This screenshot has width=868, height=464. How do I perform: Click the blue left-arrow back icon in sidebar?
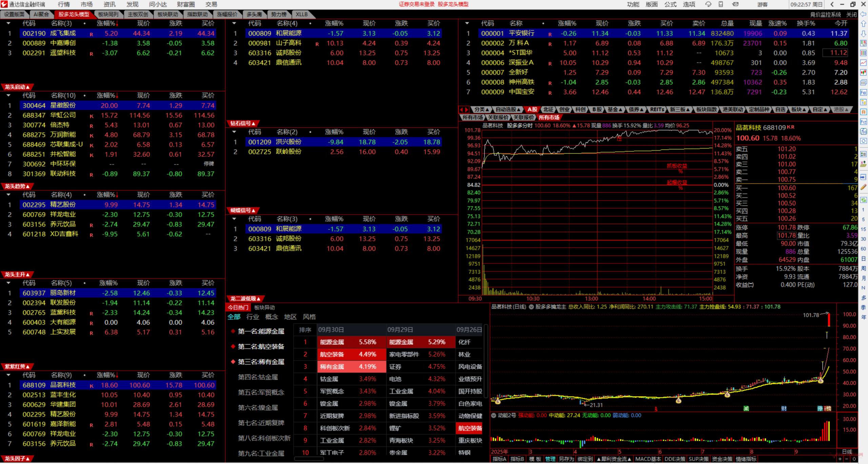tap(863, 14)
